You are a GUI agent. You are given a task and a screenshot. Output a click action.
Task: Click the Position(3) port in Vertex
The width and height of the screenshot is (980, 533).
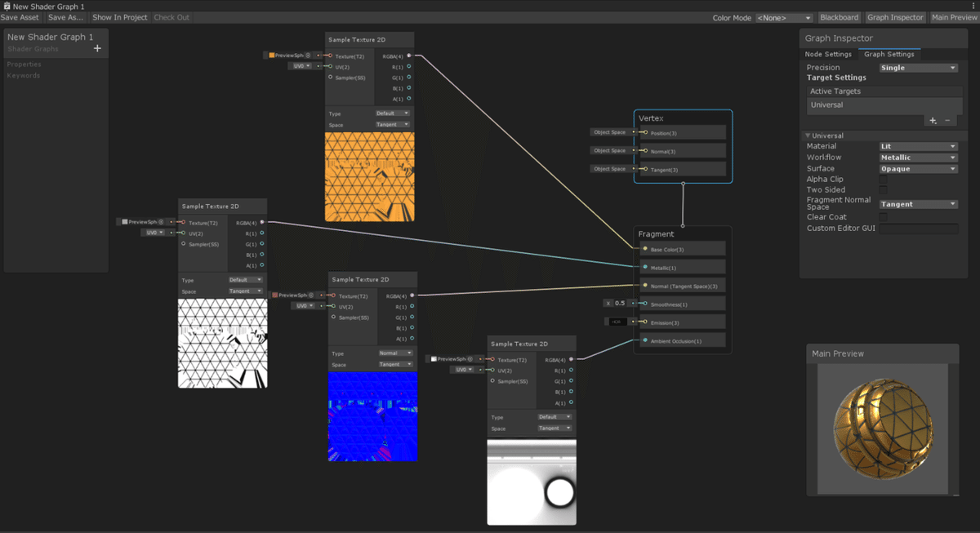point(645,132)
